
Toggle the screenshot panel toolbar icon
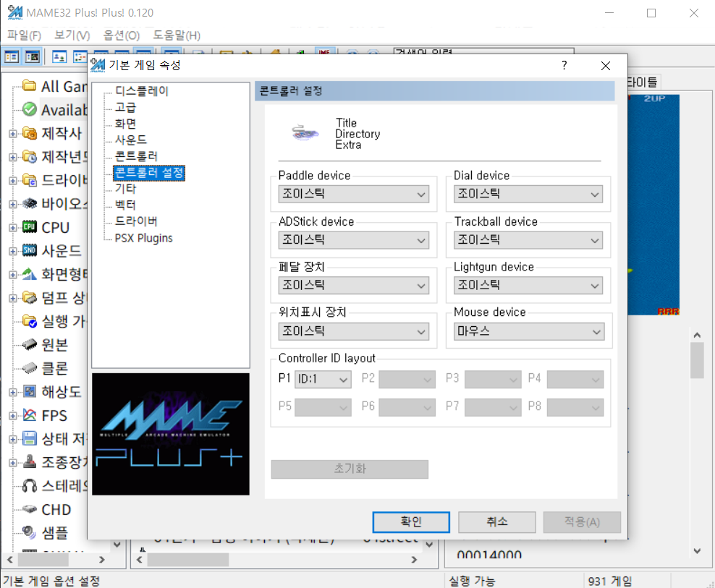(33, 57)
